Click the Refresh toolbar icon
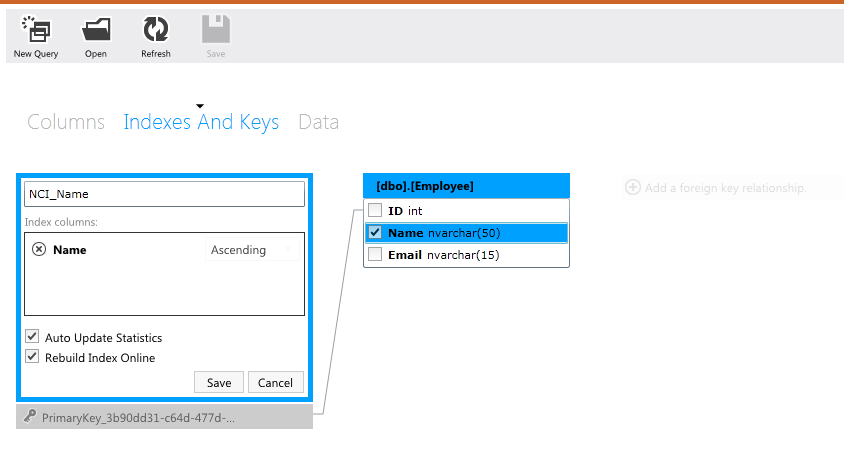The height and width of the screenshot is (458, 844). [x=156, y=29]
